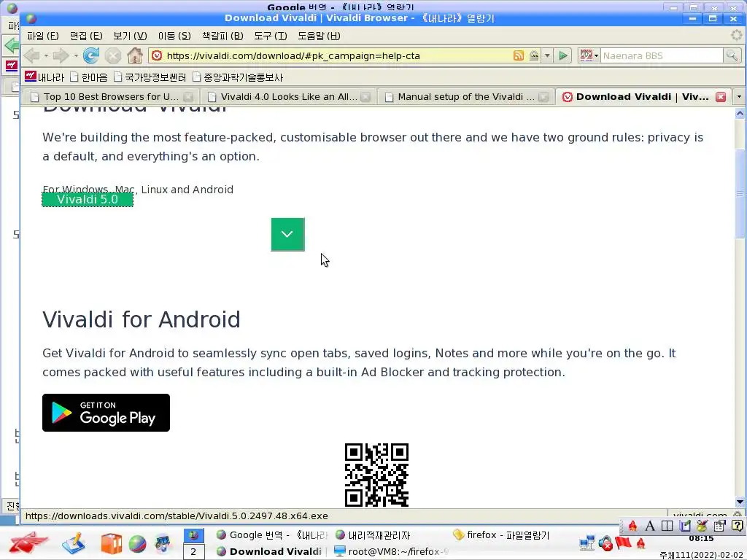Click the RSS feed icon in address bar
Image resolution: width=747 pixels, height=560 pixels.
pos(519,55)
